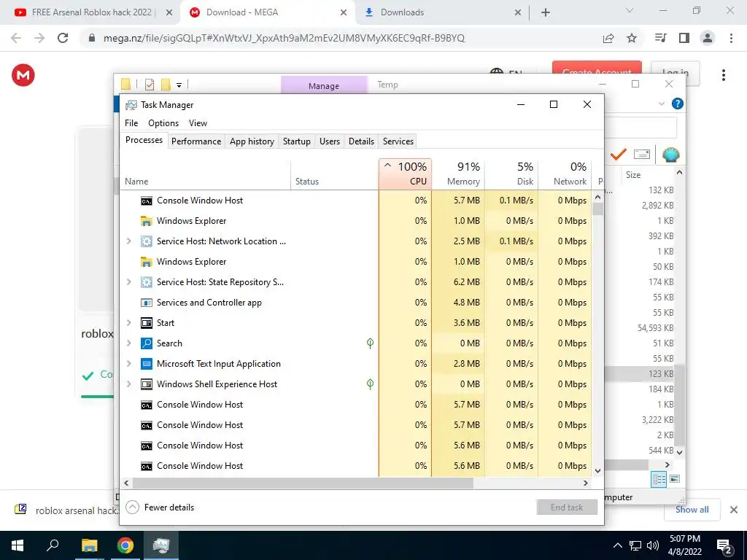Viewport: 747px width, 560px height.
Task: Open the share page icon in address bar
Action: point(608,38)
